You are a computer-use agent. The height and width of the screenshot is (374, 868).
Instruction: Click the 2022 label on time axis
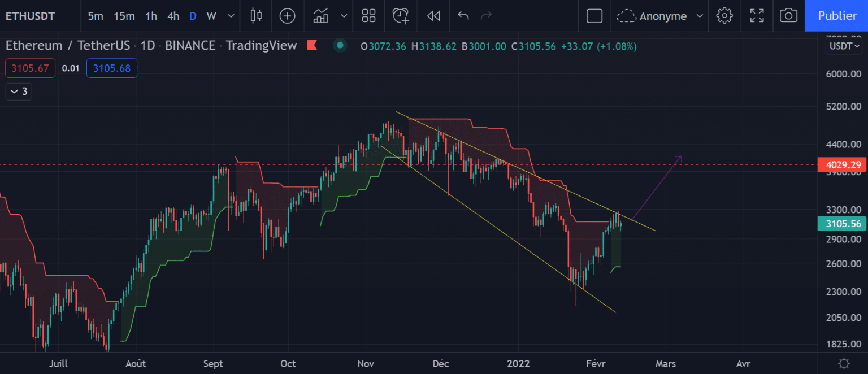pos(518,363)
